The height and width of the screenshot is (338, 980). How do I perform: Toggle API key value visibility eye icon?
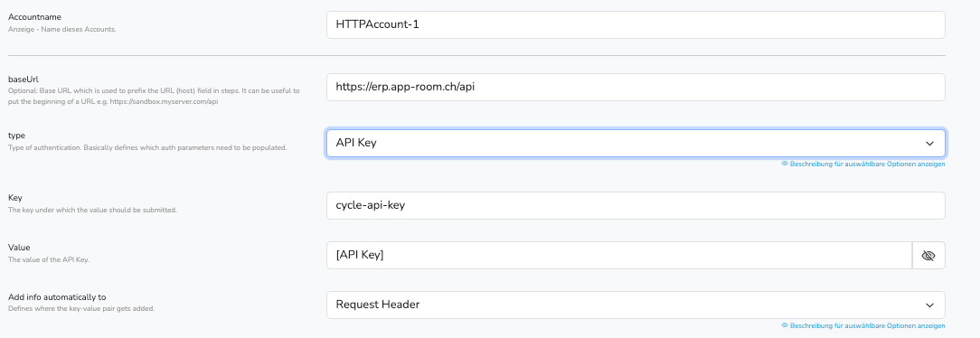coord(928,256)
